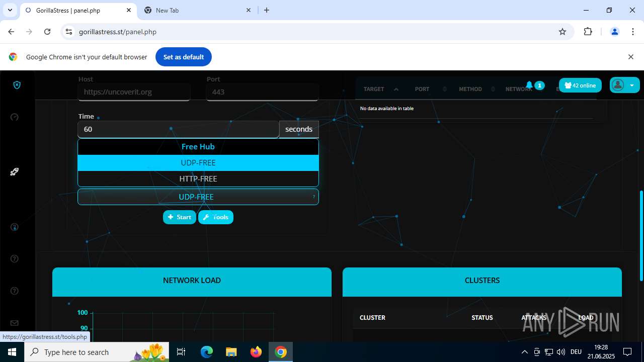644x362 pixels.
Task: Sort table by PORT column
Action: click(x=430, y=89)
